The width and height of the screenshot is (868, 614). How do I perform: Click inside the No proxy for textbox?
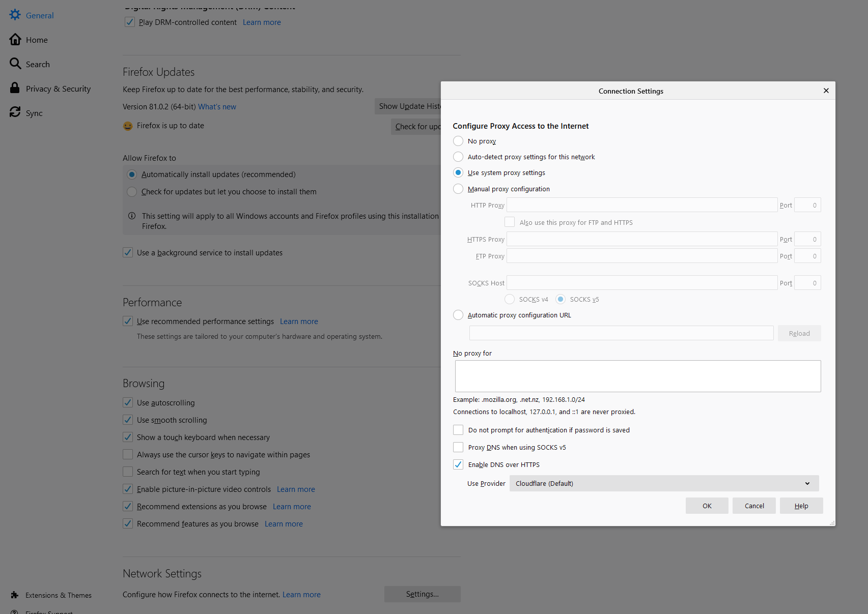click(x=637, y=376)
